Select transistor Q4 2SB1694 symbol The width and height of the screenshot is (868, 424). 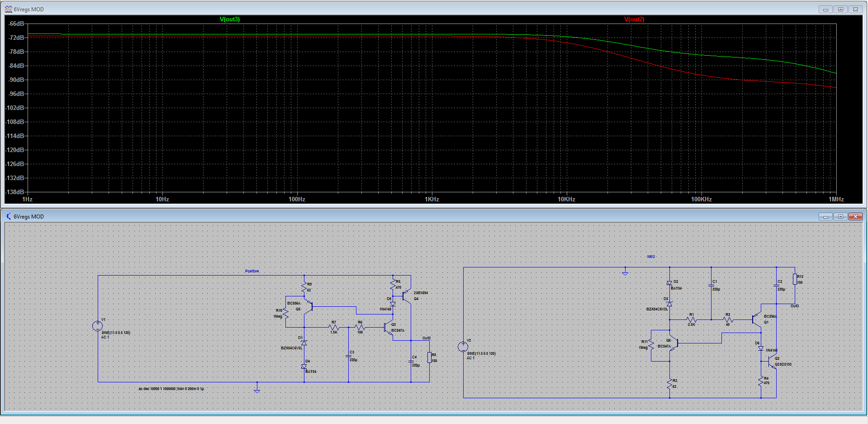coord(407,295)
